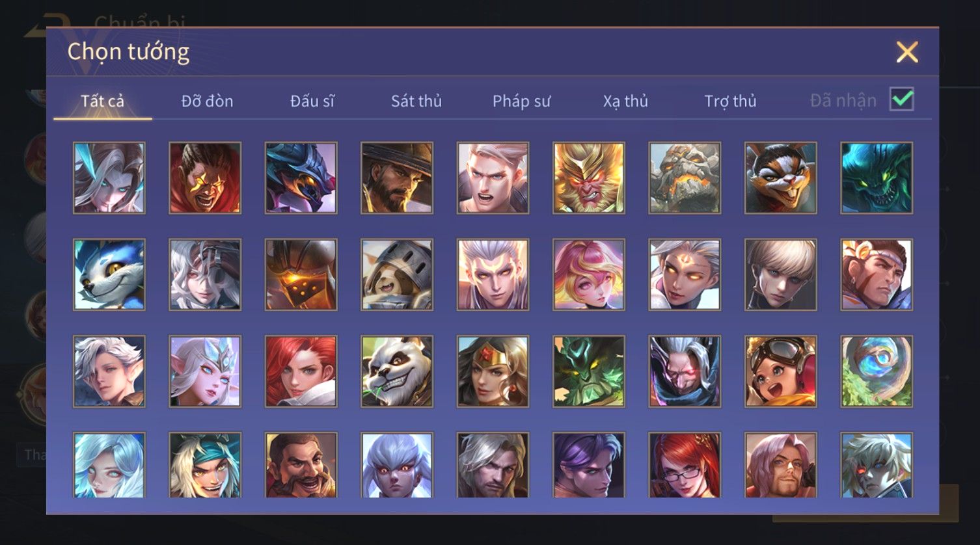The height and width of the screenshot is (545, 980).
Task: View the Đấu sĩ hero tab
Action: pos(312,101)
